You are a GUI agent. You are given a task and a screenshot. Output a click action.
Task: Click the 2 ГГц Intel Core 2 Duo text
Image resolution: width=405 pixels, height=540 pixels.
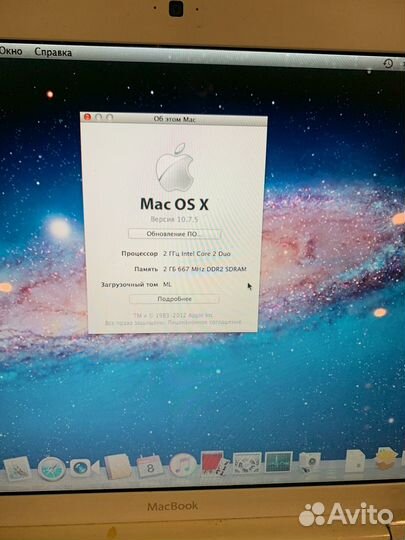197,254
